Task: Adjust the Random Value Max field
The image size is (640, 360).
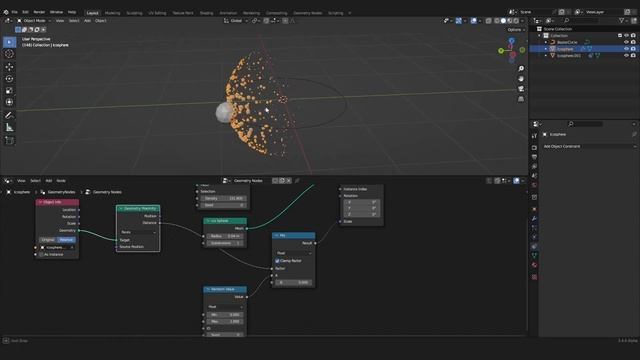Action: pos(225,322)
